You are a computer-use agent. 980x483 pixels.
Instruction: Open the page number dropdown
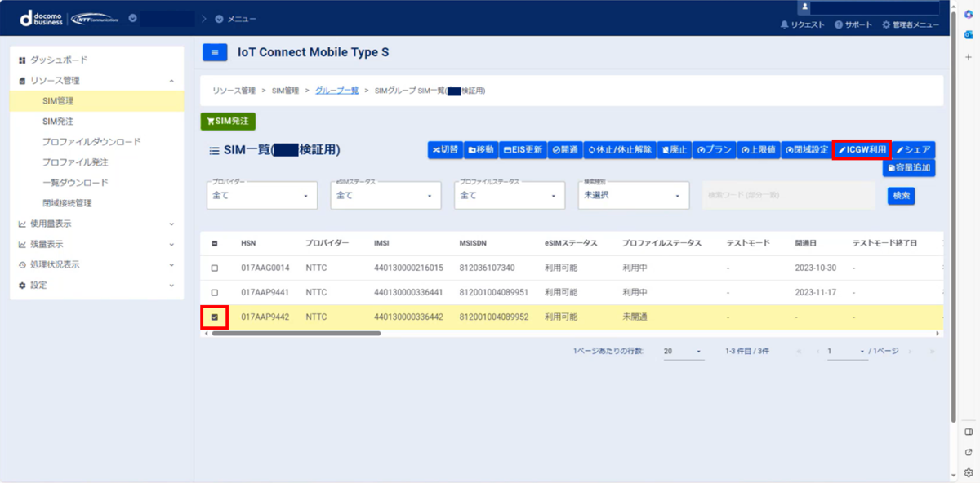click(846, 351)
